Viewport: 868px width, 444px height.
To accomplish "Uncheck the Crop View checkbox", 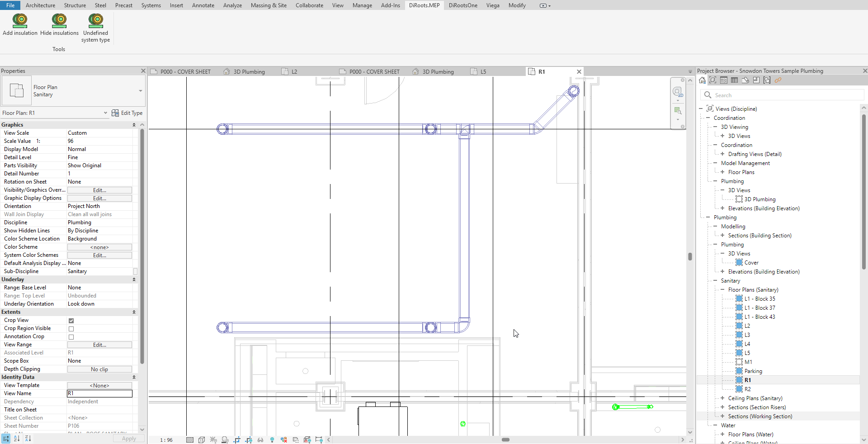I will pos(71,321).
